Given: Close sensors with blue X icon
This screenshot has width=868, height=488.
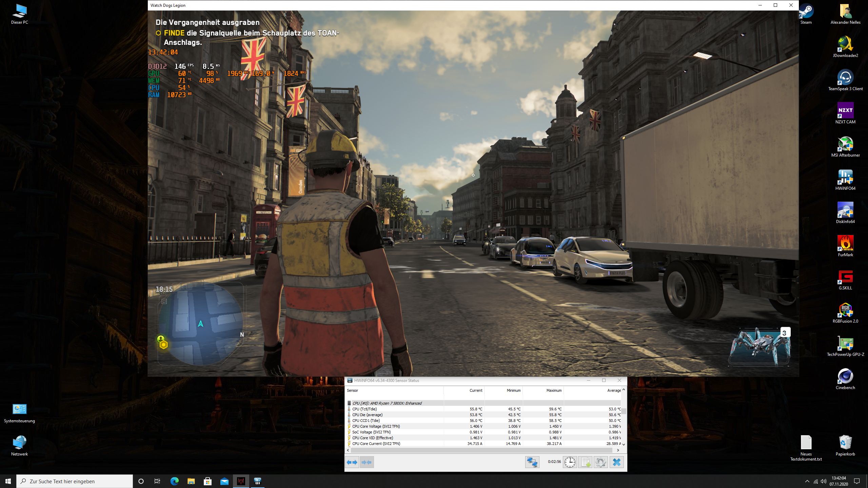Looking at the screenshot, I should tap(616, 462).
